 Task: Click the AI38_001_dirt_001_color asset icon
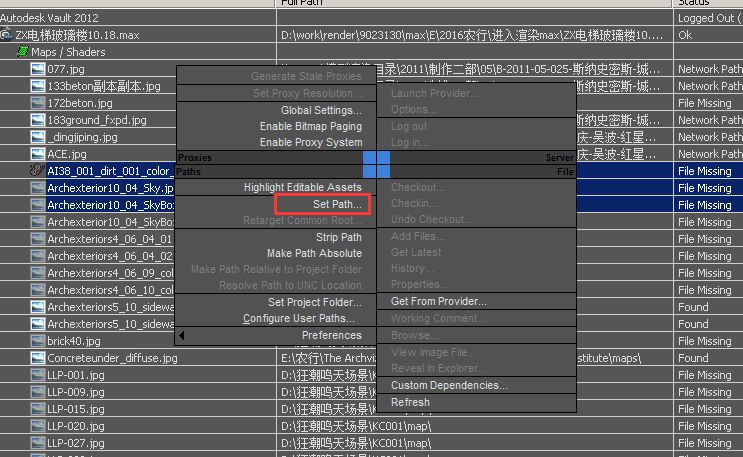(38, 171)
